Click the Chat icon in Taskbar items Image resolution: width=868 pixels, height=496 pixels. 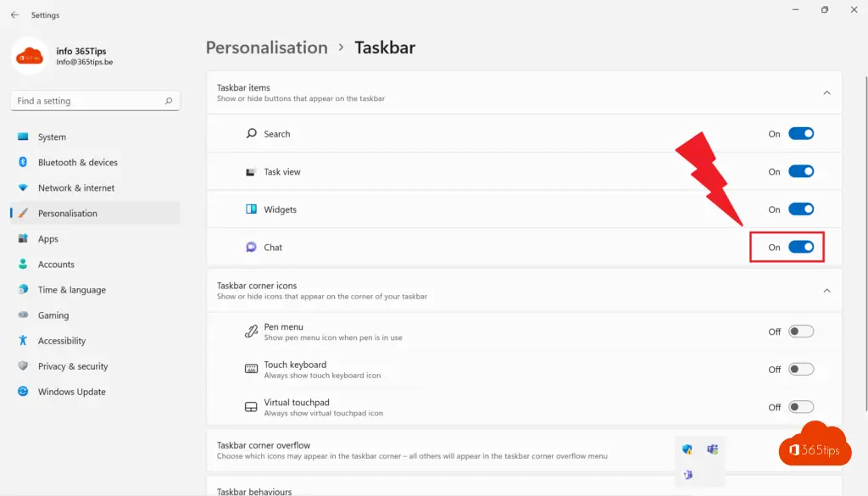point(251,248)
